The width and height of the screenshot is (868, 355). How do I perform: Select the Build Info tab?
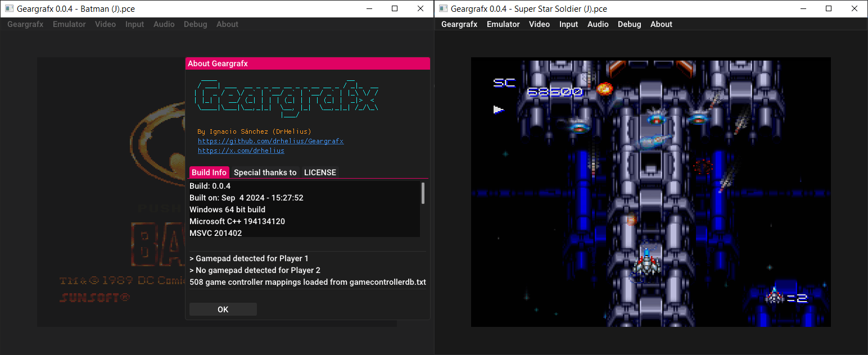click(209, 172)
